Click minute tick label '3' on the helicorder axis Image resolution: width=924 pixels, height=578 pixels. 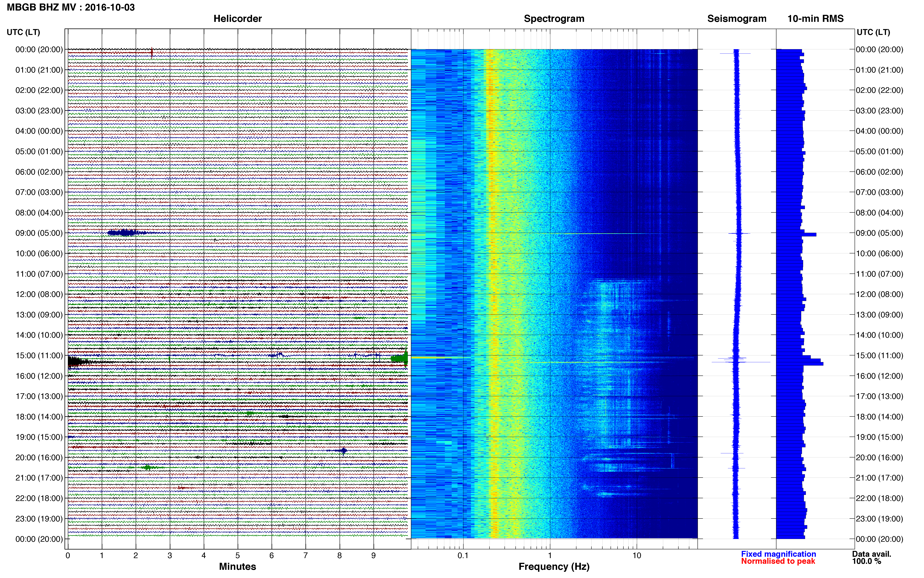tap(170, 556)
